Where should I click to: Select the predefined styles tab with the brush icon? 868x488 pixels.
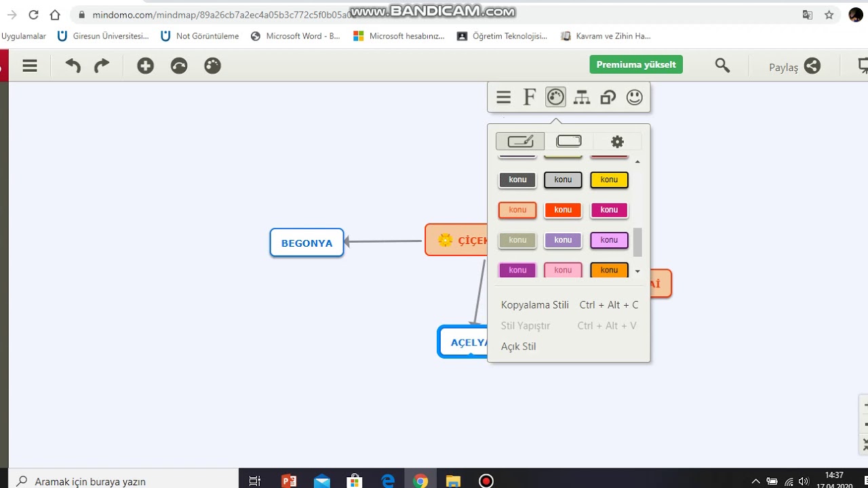[520, 141]
